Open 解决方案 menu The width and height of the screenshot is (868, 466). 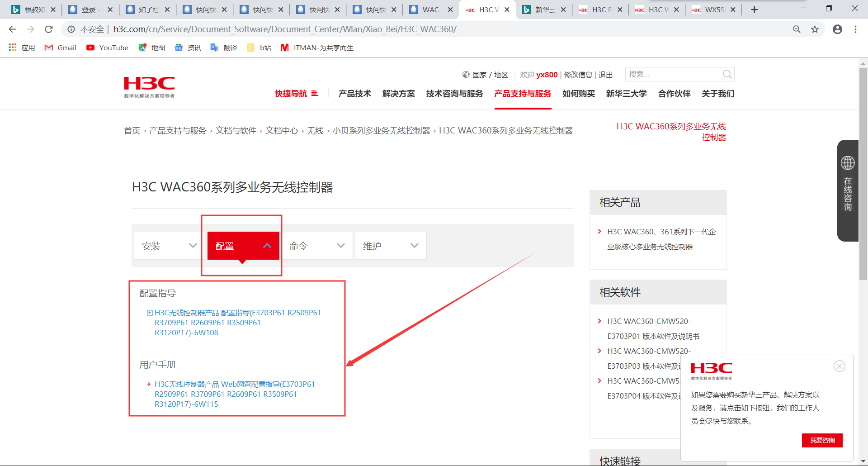399,94
